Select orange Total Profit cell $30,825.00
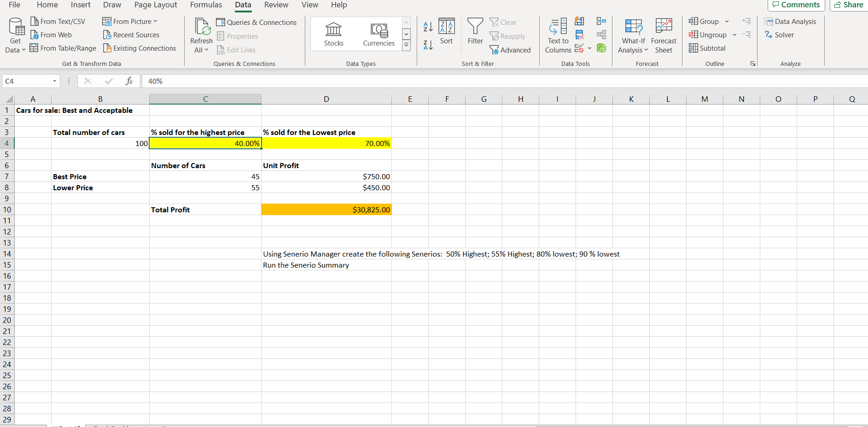 (326, 210)
